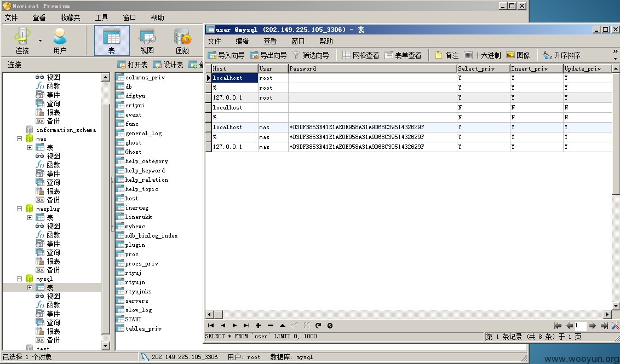Open the page settings tools icon
The width and height of the screenshot is (620, 364).
615,326
